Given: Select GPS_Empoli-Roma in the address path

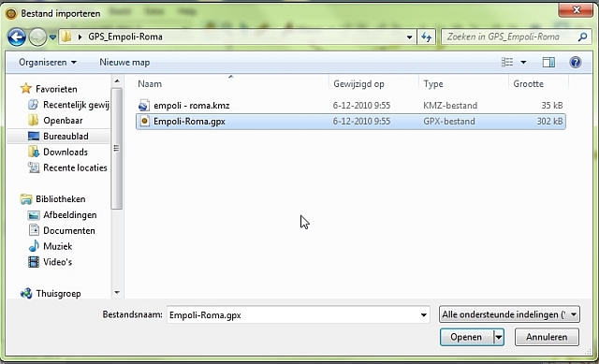Looking at the screenshot, I should tap(125, 36).
